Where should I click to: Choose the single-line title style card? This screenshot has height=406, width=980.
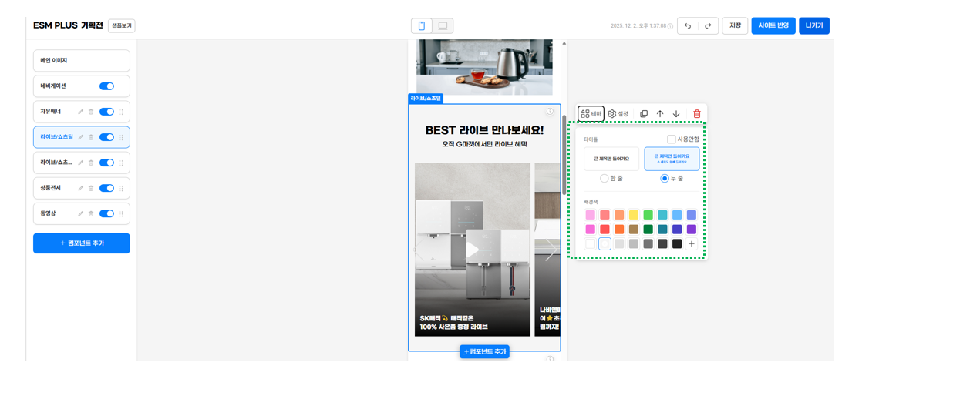point(611,159)
